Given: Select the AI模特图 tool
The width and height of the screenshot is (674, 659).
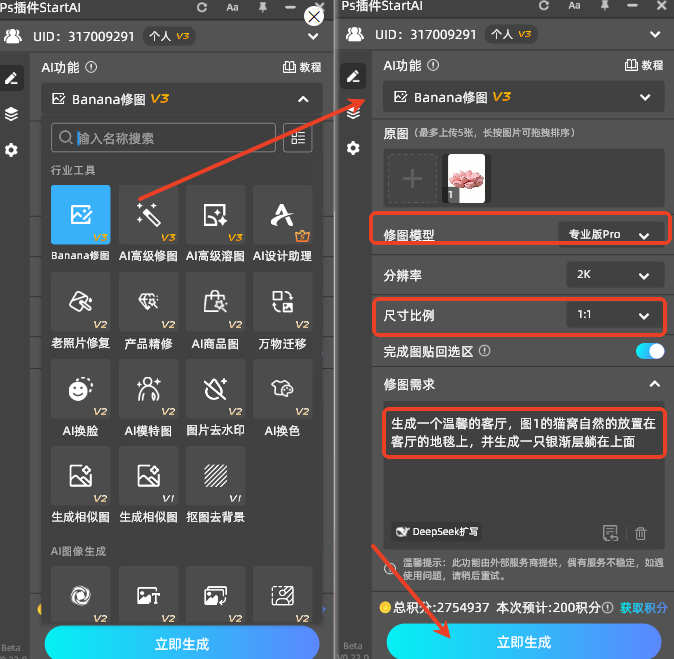Looking at the screenshot, I should pos(148,389).
